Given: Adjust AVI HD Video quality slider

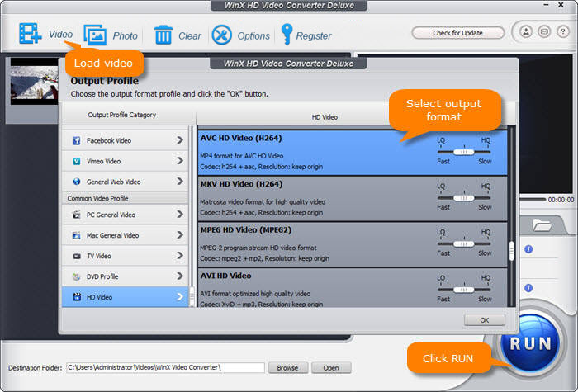Looking at the screenshot, I should pos(464,290).
